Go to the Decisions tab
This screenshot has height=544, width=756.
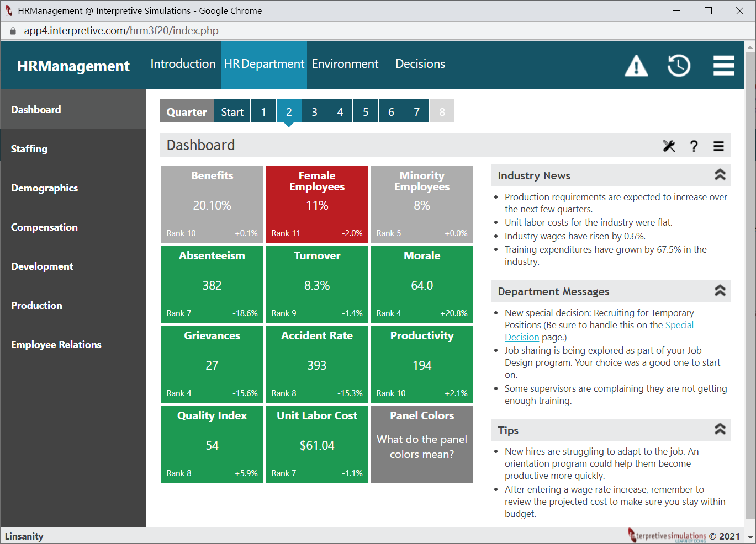(420, 64)
